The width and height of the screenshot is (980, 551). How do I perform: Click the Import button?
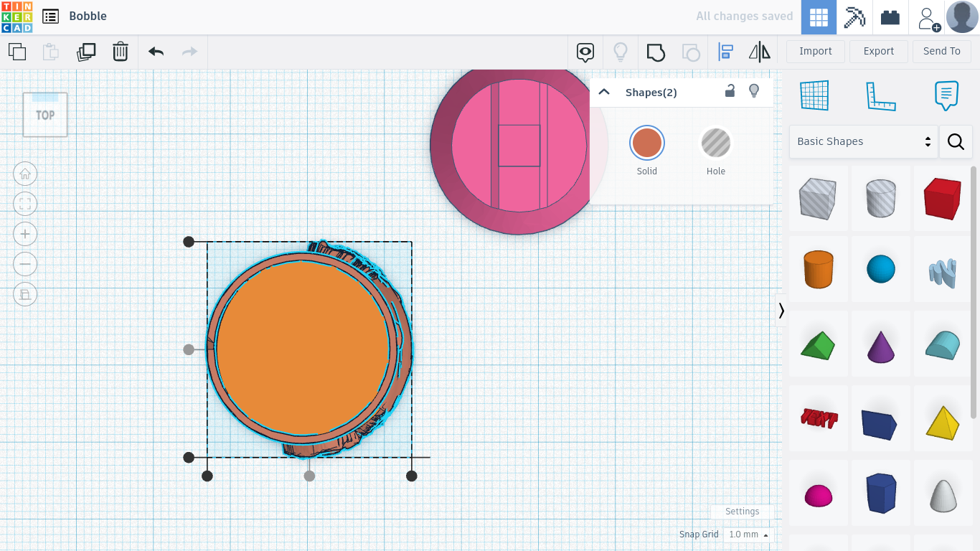point(816,52)
